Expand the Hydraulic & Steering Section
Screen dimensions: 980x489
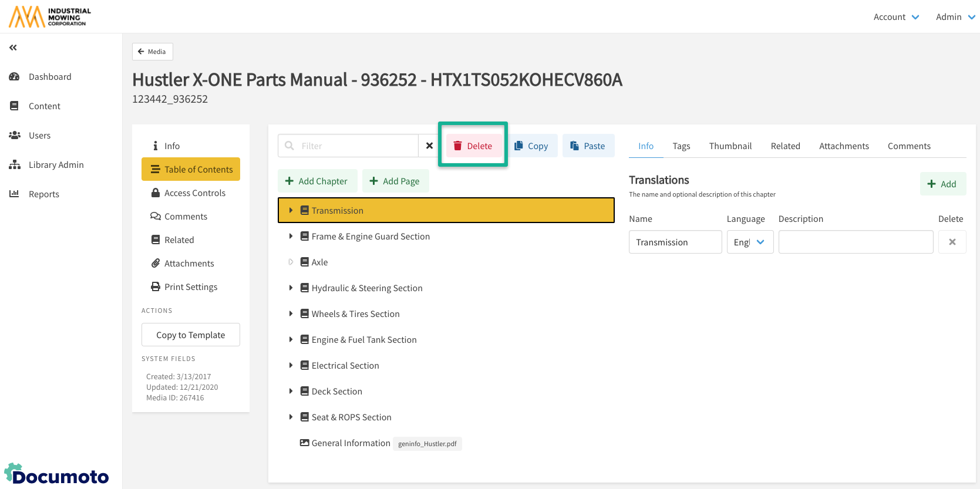[291, 288]
